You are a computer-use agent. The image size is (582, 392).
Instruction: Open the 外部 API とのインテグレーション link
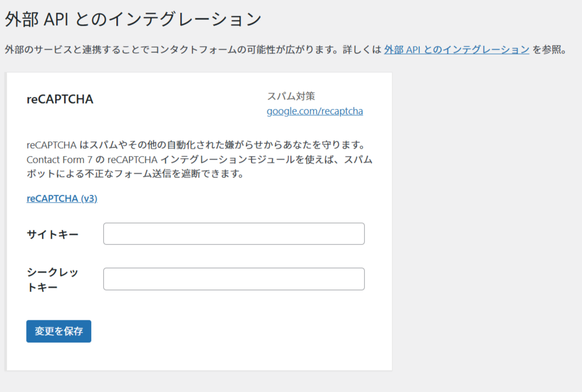456,50
